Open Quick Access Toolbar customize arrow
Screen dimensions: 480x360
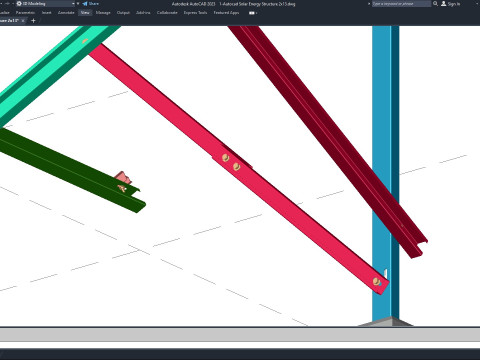(78, 4)
